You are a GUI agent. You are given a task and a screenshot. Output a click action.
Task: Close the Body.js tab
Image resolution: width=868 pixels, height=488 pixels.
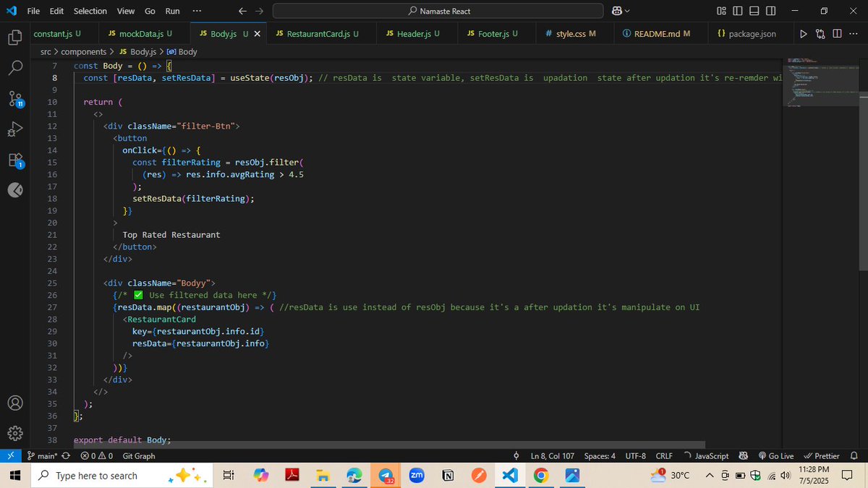click(x=257, y=34)
